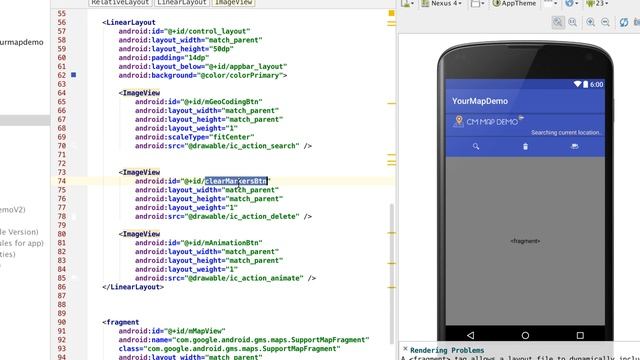Viewport: 640px width, 360px height.
Task: Click the yellow warning indicator square
Action: click(391, 13)
